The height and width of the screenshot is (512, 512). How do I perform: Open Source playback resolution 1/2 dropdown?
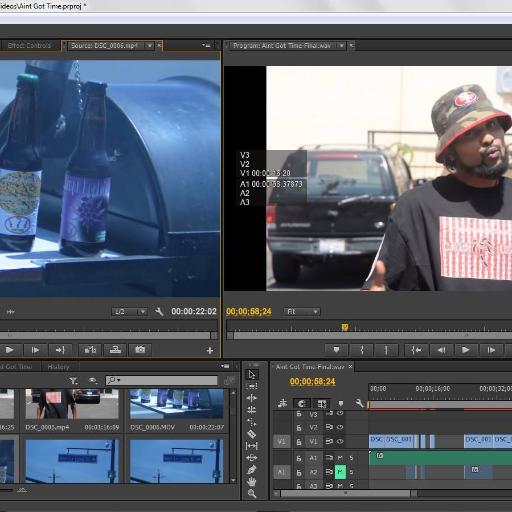129,312
